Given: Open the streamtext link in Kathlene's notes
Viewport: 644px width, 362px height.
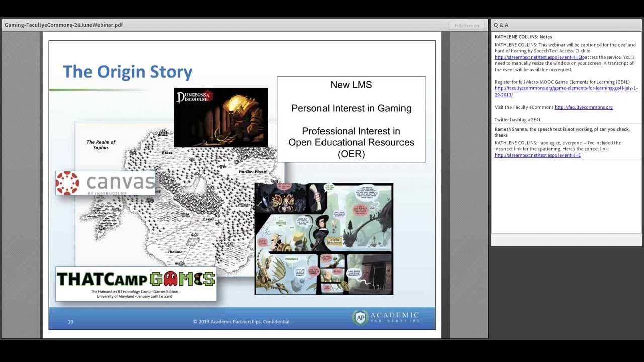Looking at the screenshot, I should tap(538, 57).
